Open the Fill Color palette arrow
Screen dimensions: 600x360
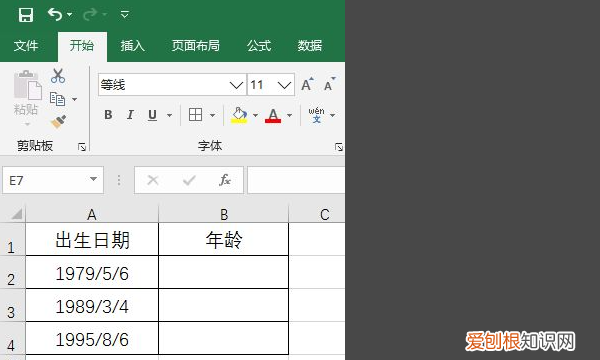pyautogui.click(x=255, y=115)
